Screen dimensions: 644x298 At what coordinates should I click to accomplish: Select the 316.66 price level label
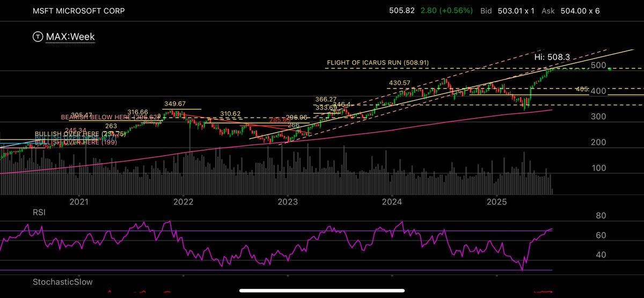point(138,112)
